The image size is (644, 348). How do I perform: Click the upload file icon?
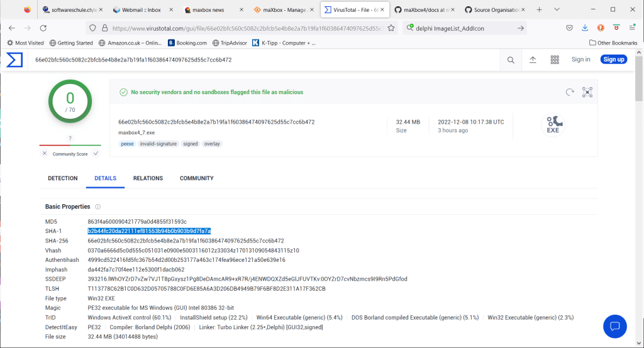tap(533, 60)
